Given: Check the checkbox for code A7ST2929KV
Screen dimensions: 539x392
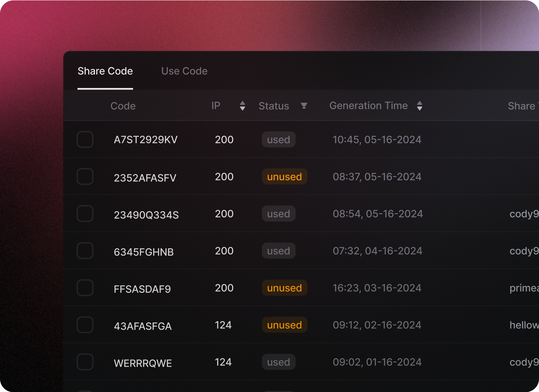Looking at the screenshot, I should [85, 139].
